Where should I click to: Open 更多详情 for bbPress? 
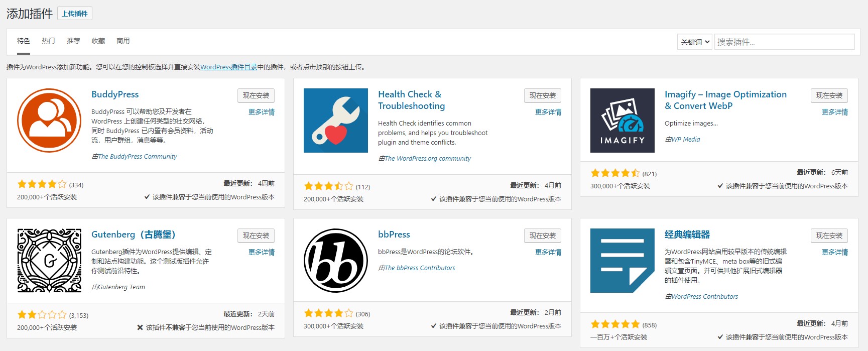click(x=548, y=252)
